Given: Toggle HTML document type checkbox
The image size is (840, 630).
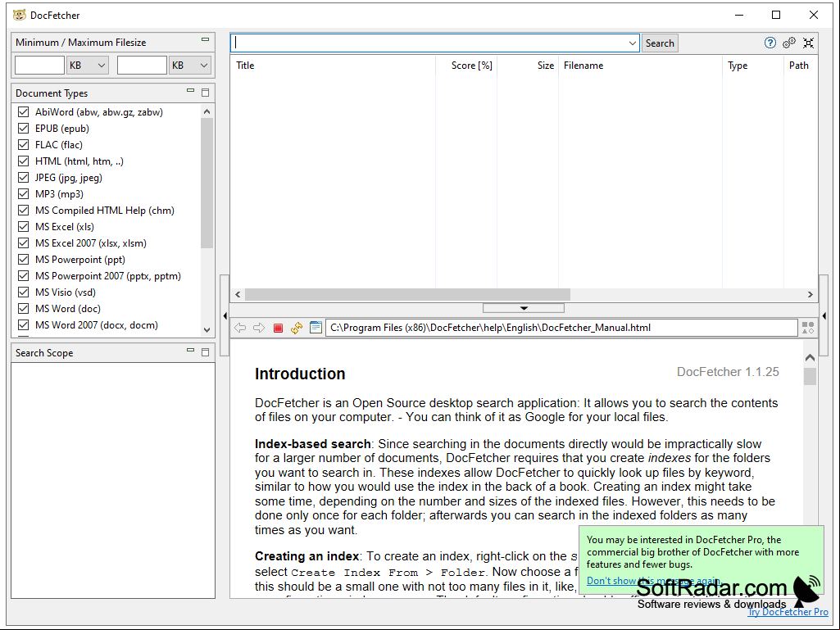Looking at the screenshot, I should point(23,161).
